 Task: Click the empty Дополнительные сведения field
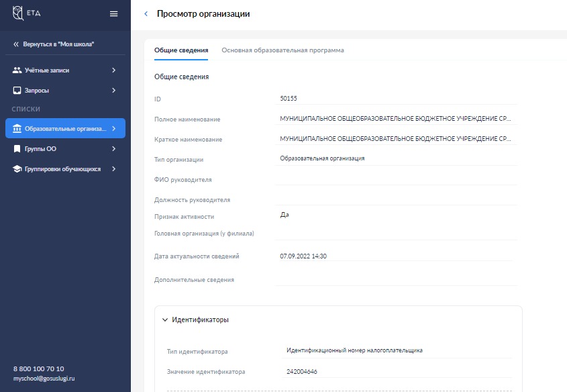pos(396,279)
